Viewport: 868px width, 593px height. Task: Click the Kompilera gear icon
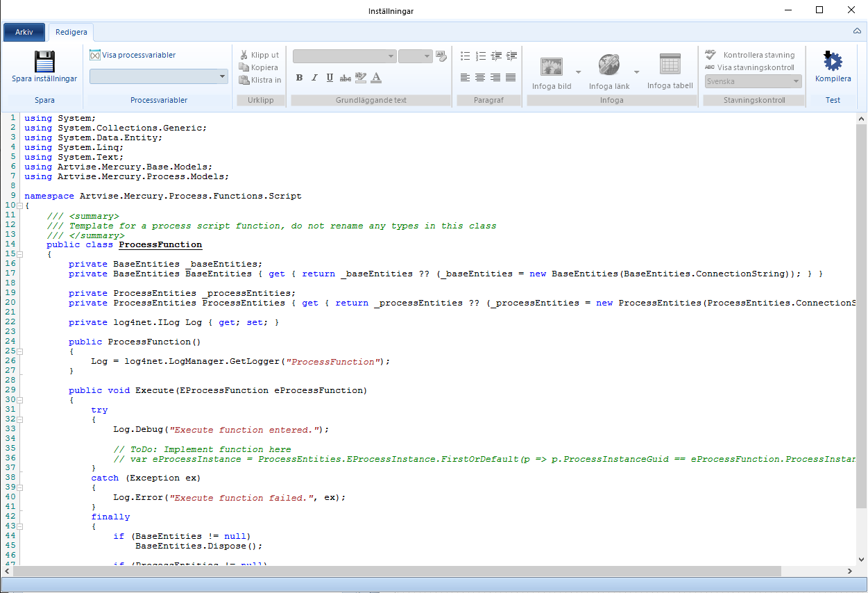coord(833,61)
